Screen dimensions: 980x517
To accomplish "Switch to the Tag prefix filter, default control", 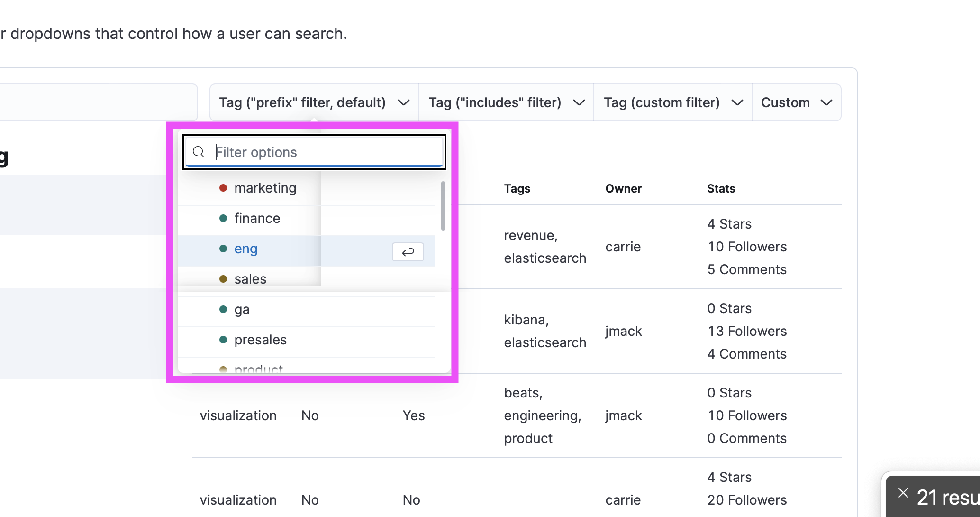I will tap(313, 102).
